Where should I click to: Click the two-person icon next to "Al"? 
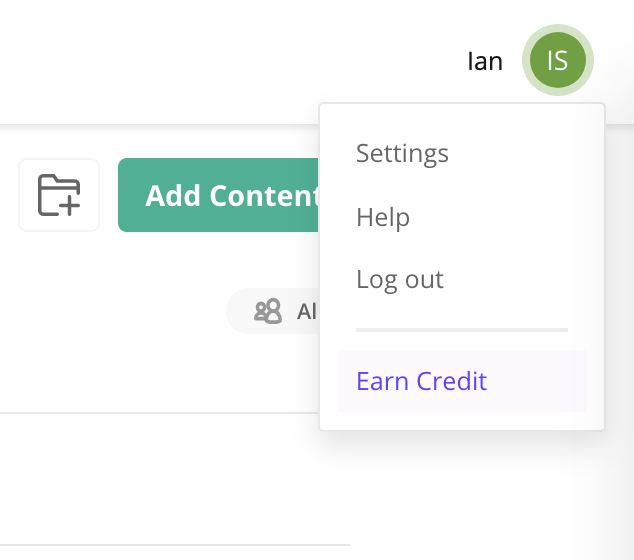(268, 312)
